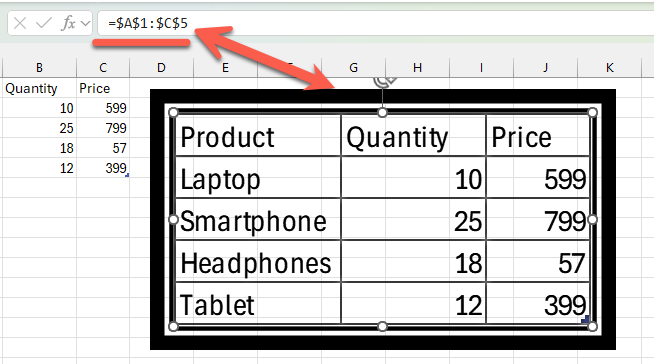The height and width of the screenshot is (364, 654).
Task: Select the worksheet cell with value 10 in column B
Action: coord(39,108)
